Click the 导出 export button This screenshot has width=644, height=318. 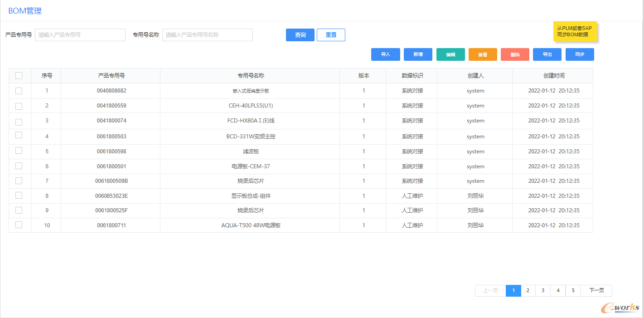(x=547, y=54)
